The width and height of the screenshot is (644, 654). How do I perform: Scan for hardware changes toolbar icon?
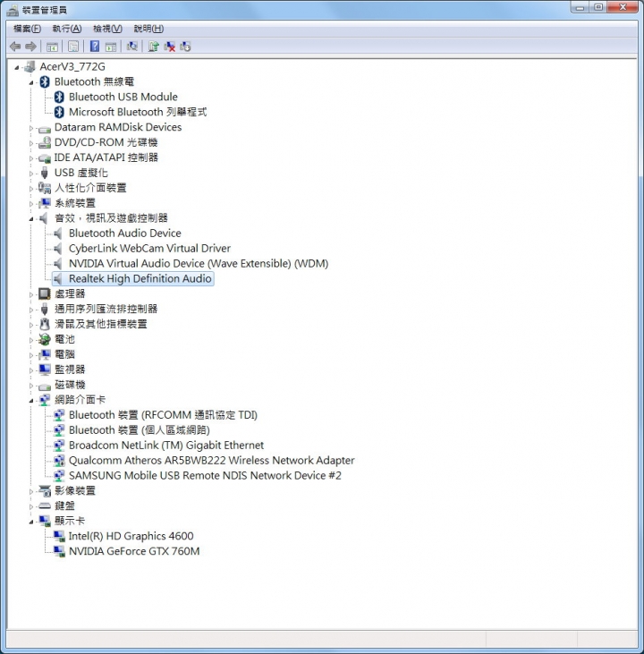point(131,47)
